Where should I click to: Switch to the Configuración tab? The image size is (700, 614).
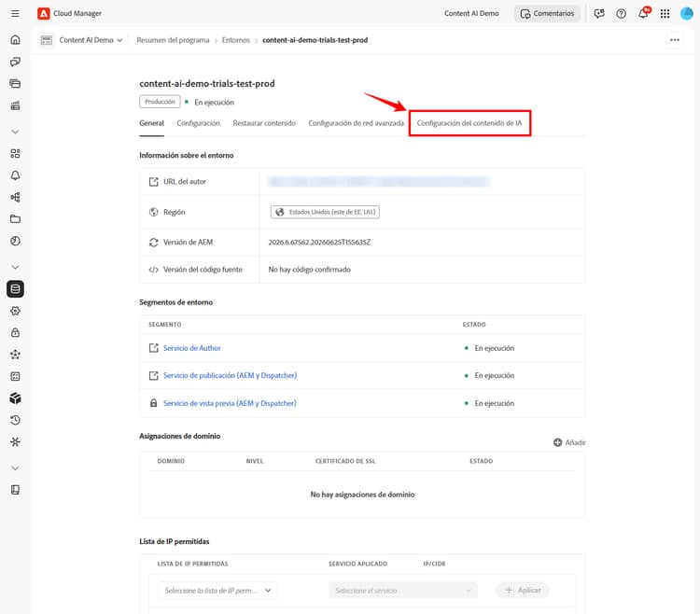pos(198,123)
